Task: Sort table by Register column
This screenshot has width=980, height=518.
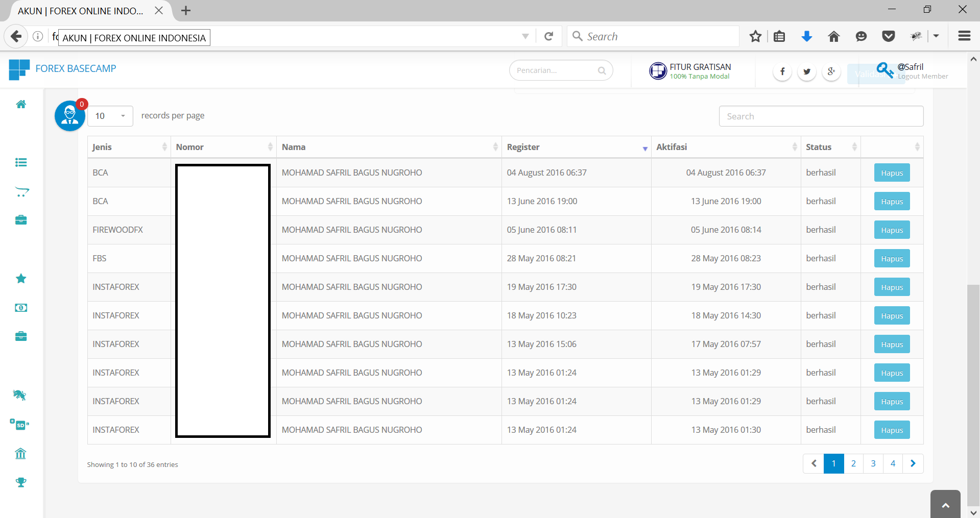Action: [577, 147]
